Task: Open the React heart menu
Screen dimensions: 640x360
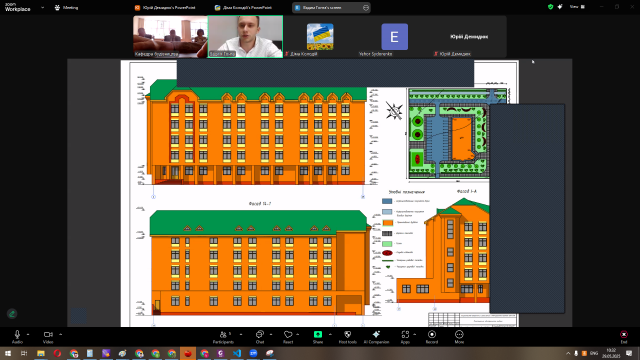Action: 288,337
